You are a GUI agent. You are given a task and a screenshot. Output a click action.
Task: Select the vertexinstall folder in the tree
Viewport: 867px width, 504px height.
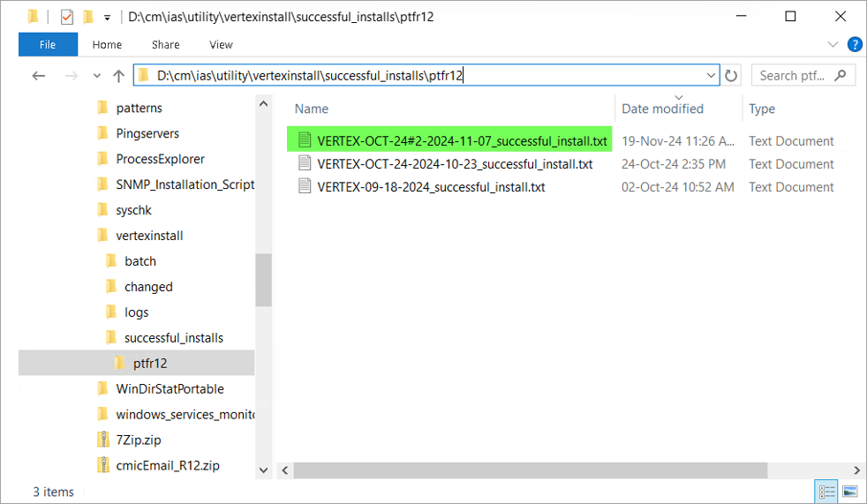[x=149, y=236]
